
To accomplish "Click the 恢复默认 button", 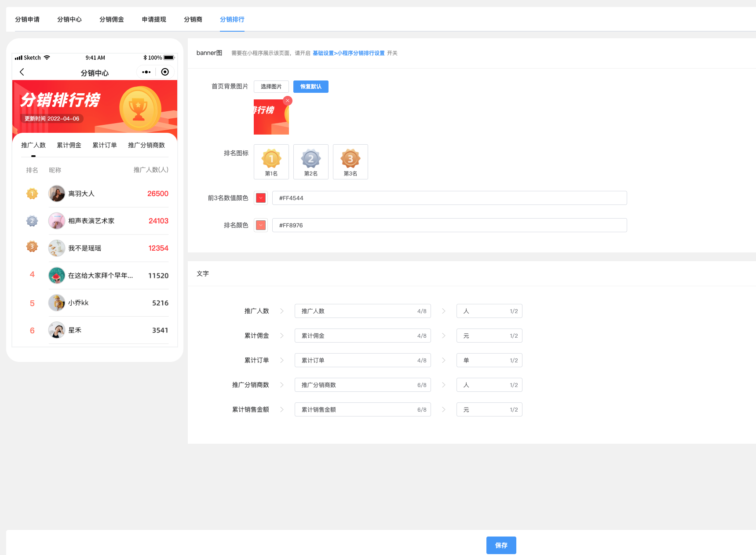I will pos(311,87).
